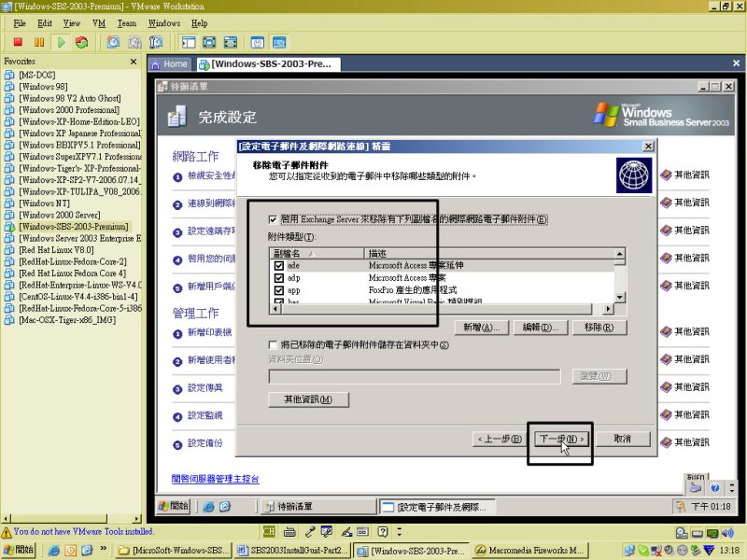Image resolution: width=747 pixels, height=560 pixels.
Task: Open the Windows menu
Action: click(164, 23)
